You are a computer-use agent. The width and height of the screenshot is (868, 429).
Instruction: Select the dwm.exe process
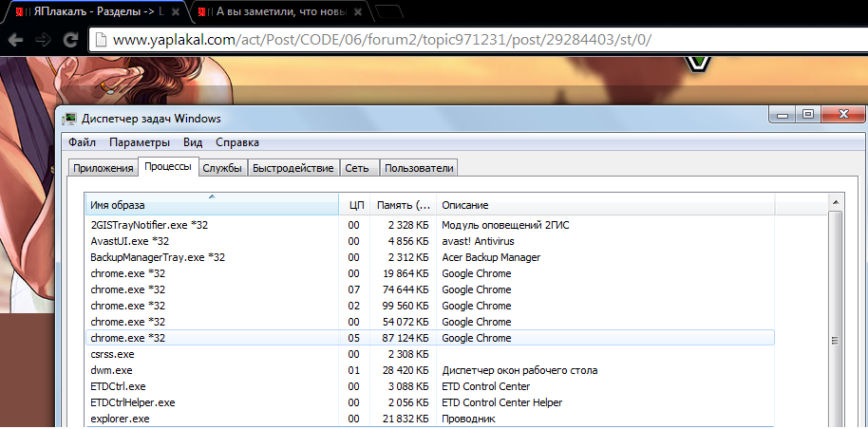[x=430, y=370]
